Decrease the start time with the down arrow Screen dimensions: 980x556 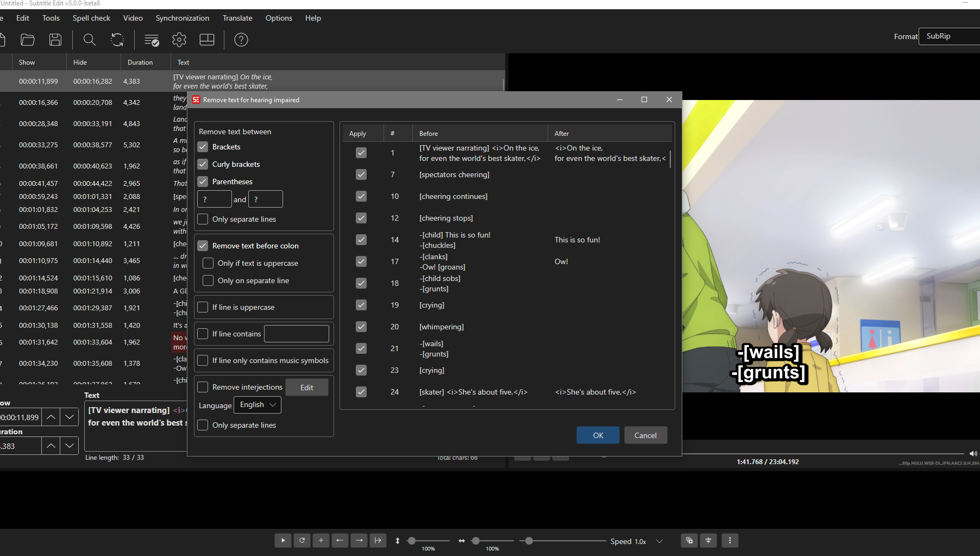pos(70,417)
